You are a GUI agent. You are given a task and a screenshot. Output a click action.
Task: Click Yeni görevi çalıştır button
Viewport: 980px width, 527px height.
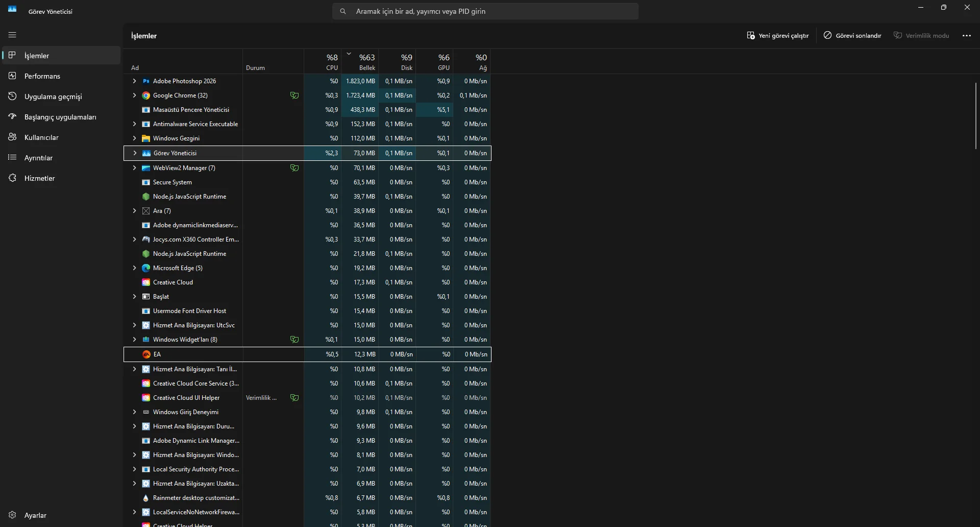point(777,35)
